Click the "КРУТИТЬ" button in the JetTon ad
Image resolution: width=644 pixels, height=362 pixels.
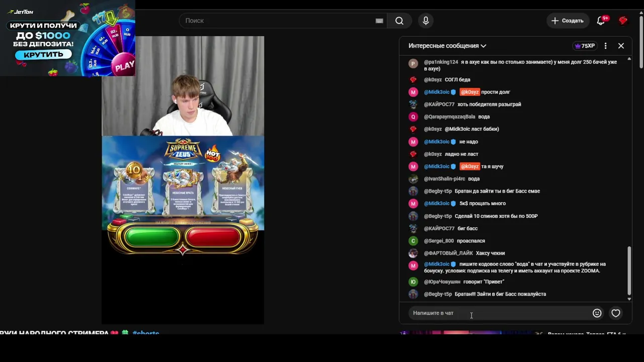[x=44, y=54]
